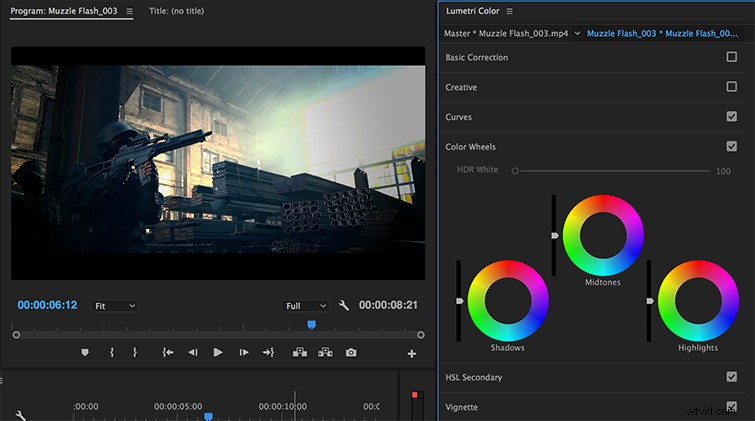The width and height of the screenshot is (755, 421).
Task: Open the Full playback resolution dropdown
Action: point(305,306)
